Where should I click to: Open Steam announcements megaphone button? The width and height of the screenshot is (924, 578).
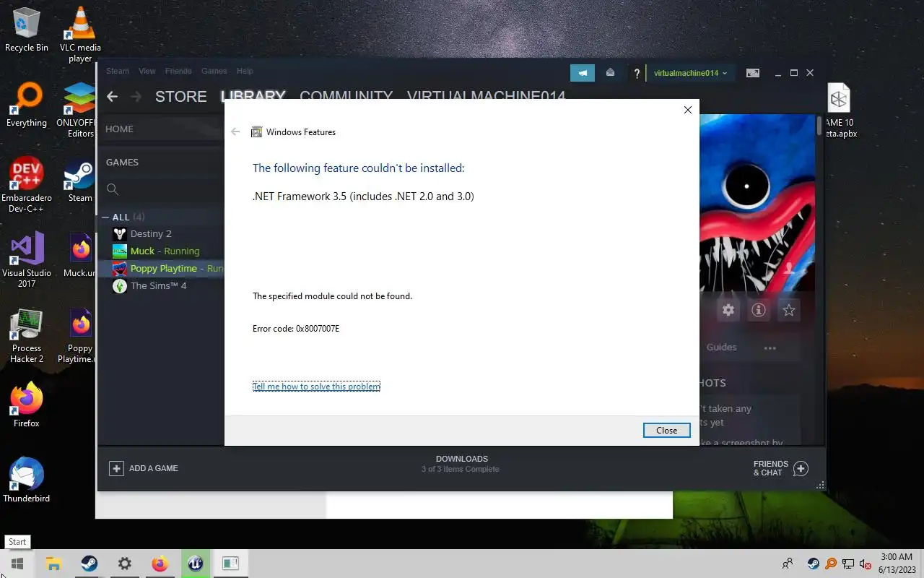coord(583,73)
